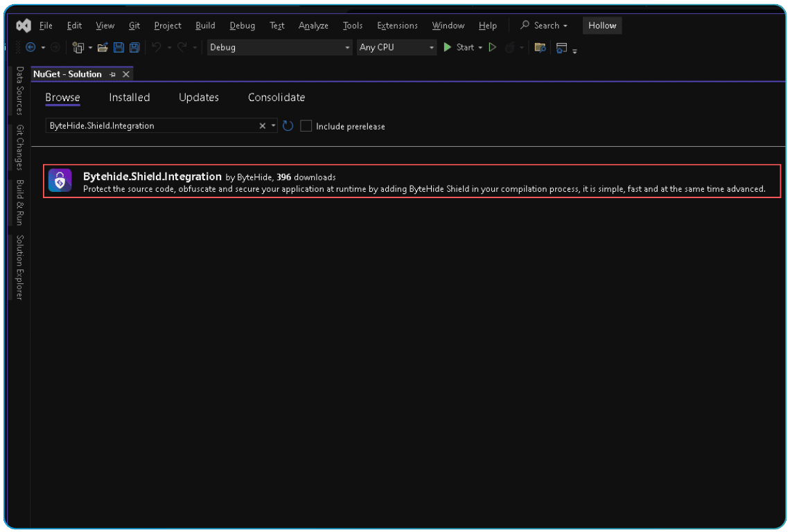Image resolution: width=790 pixels, height=532 pixels.
Task: Click the Search box in title bar
Action: tap(544, 25)
